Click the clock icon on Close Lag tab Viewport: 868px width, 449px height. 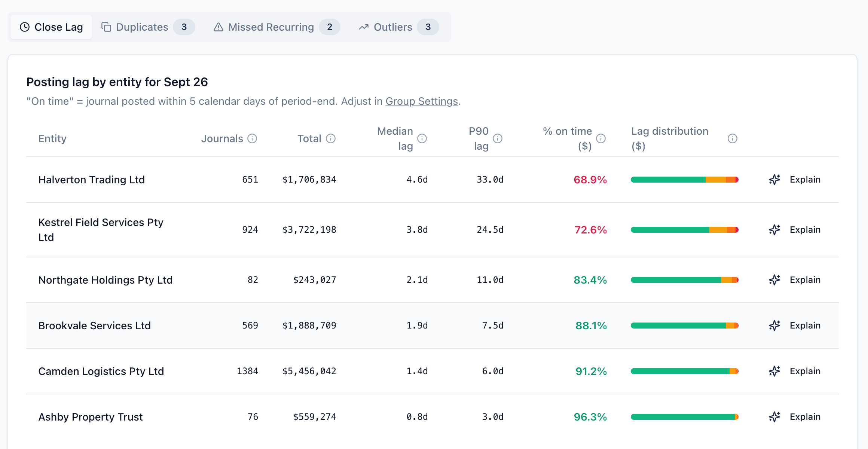(25, 27)
